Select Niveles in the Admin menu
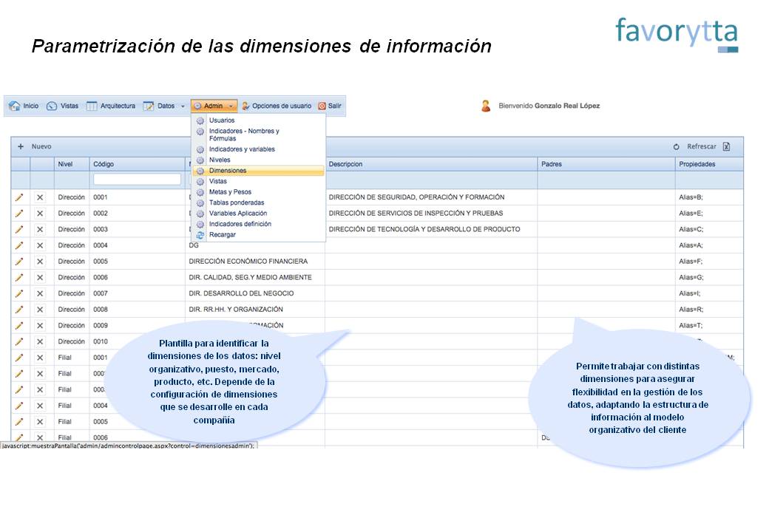 [219, 160]
